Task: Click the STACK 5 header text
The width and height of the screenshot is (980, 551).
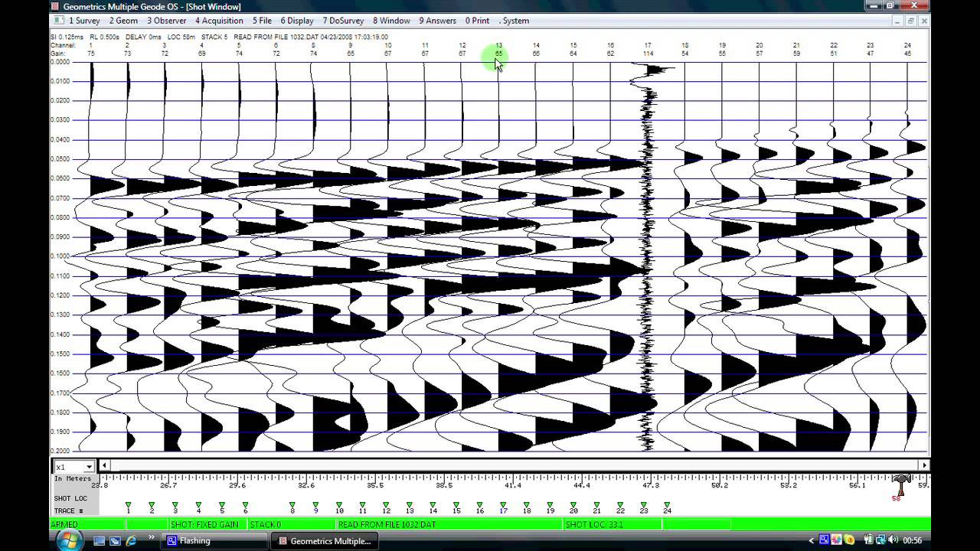Action: pos(214,37)
